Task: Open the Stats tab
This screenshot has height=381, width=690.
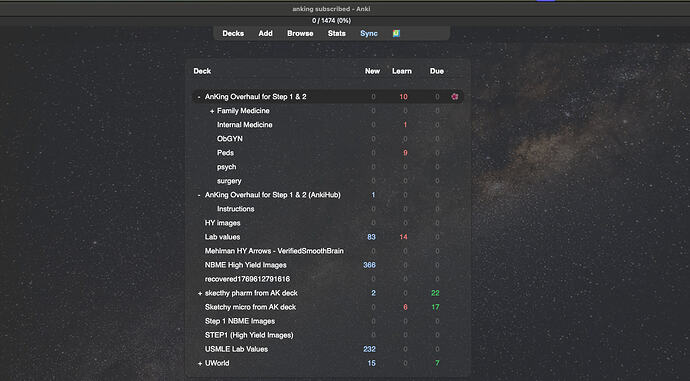Action: 337,33
